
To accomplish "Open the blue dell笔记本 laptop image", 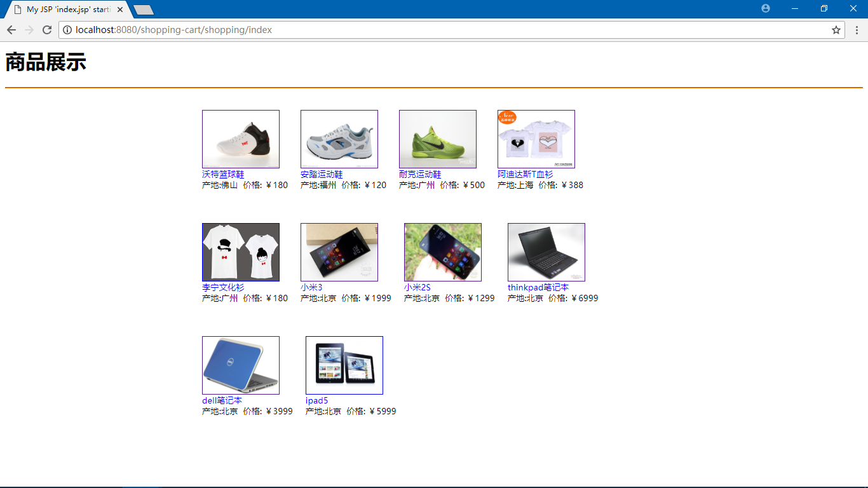I will (241, 365).
